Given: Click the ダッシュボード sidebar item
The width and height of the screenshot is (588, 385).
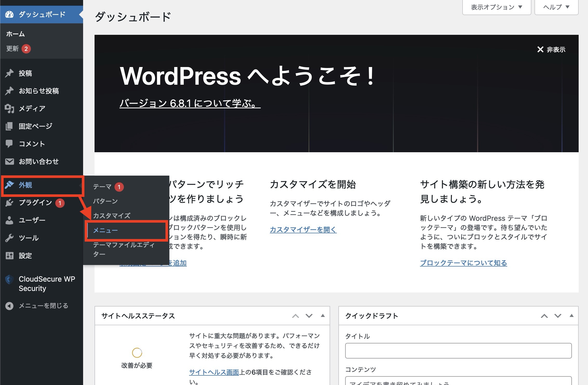Looking at the screenshot, I should point(42,14).
